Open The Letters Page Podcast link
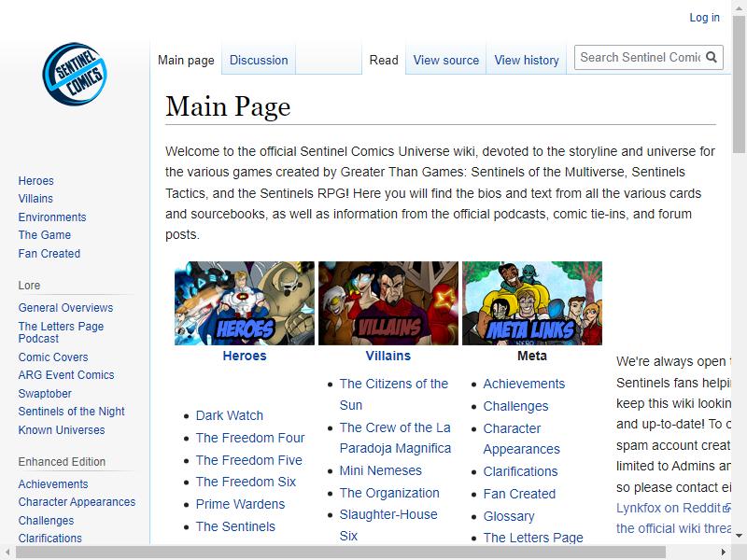The image size is (747, 560). point(61,332)
